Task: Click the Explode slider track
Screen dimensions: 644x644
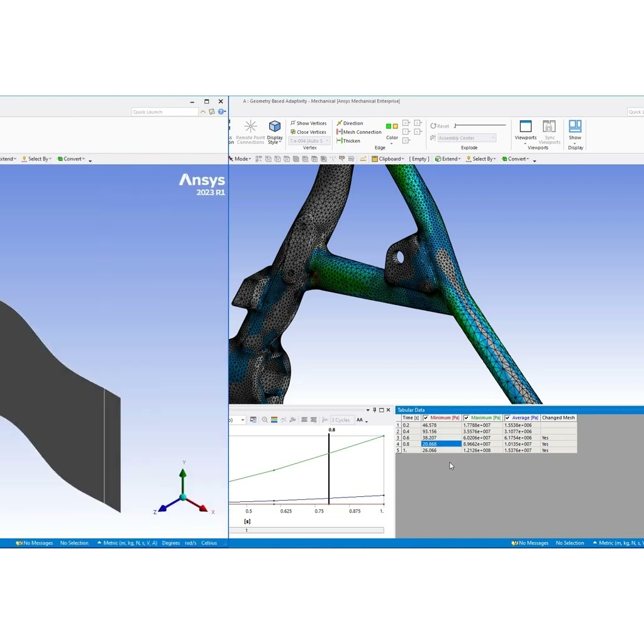Action: [481, 126]
